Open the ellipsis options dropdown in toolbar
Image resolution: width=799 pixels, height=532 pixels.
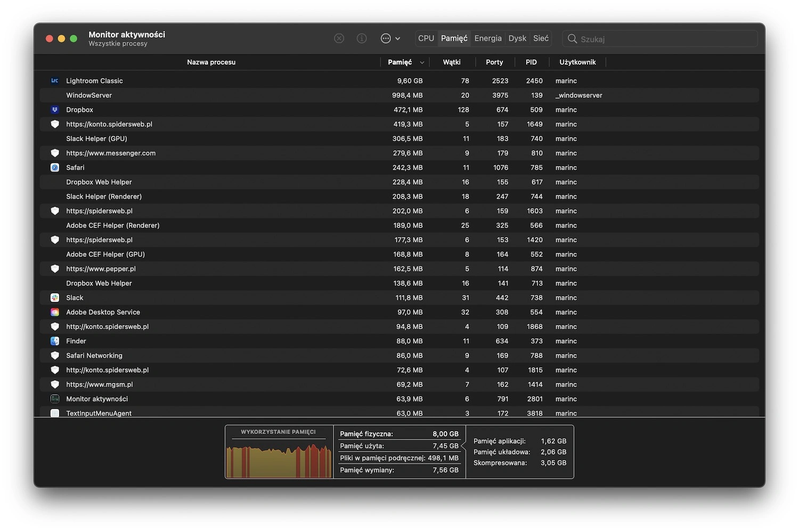point(390,38)
